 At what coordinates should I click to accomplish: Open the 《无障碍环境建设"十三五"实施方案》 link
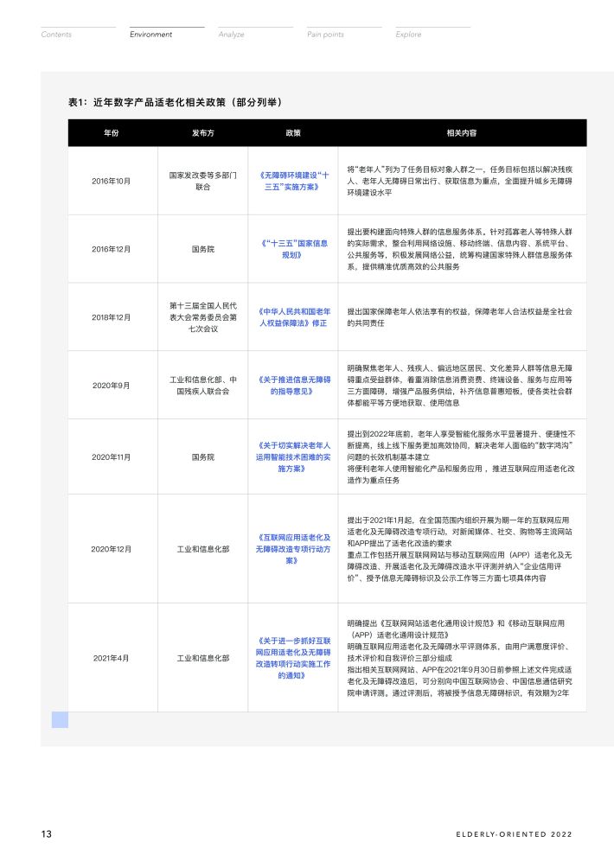tap(293, 181)
